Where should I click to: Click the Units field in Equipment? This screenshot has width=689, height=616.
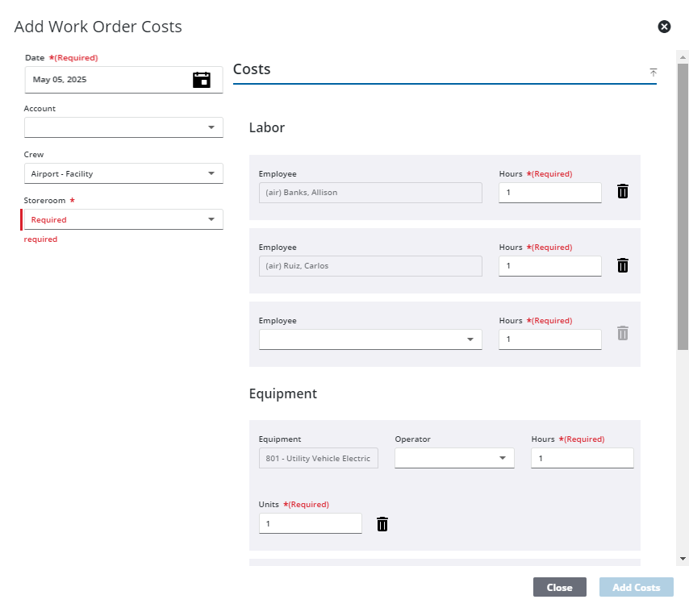[311, 523]
